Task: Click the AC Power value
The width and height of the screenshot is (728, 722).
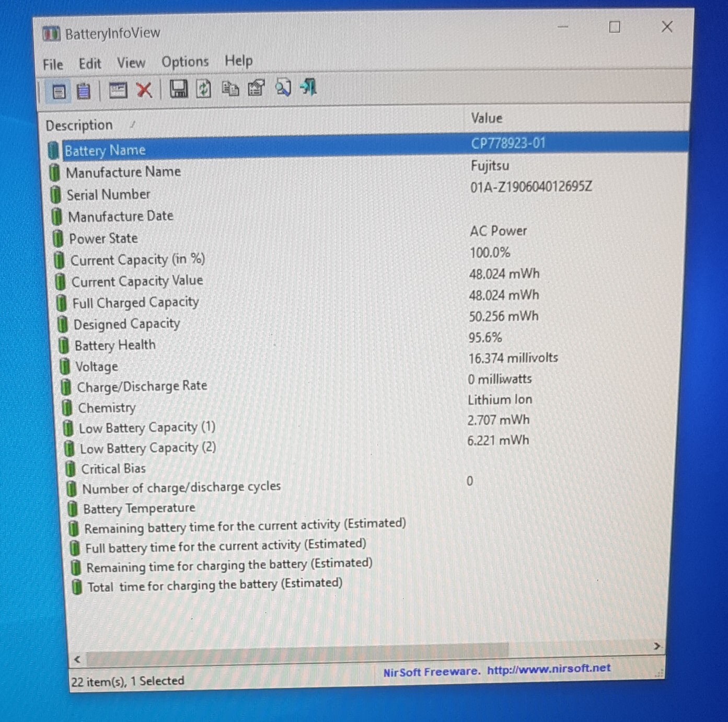Action: (498, 231)
